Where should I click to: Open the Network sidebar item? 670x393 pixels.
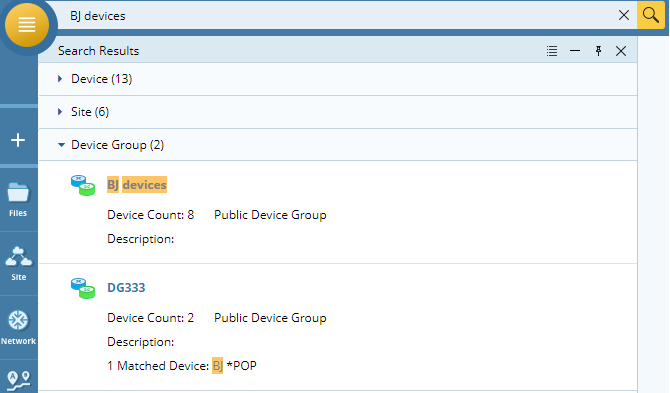click(18, 328)
